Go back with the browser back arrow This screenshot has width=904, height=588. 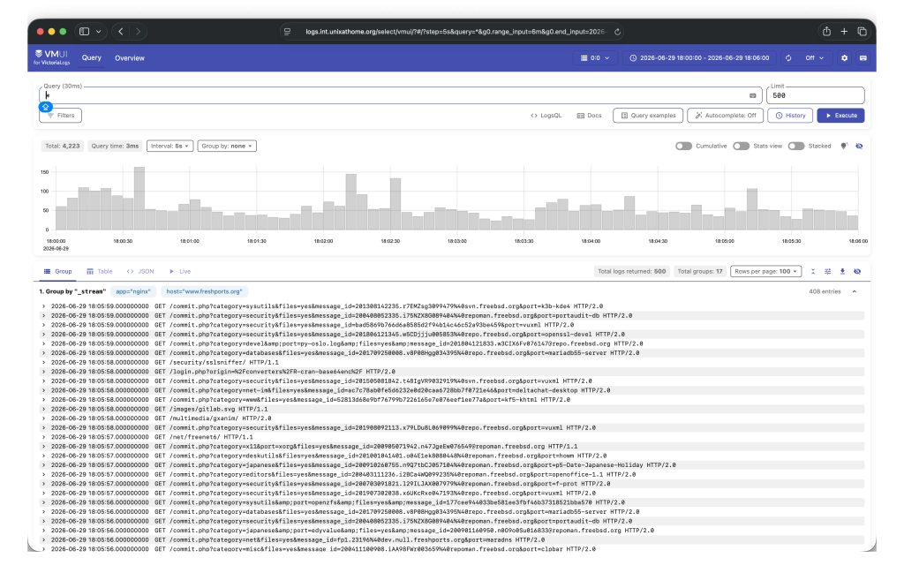[x=120, y=32]
